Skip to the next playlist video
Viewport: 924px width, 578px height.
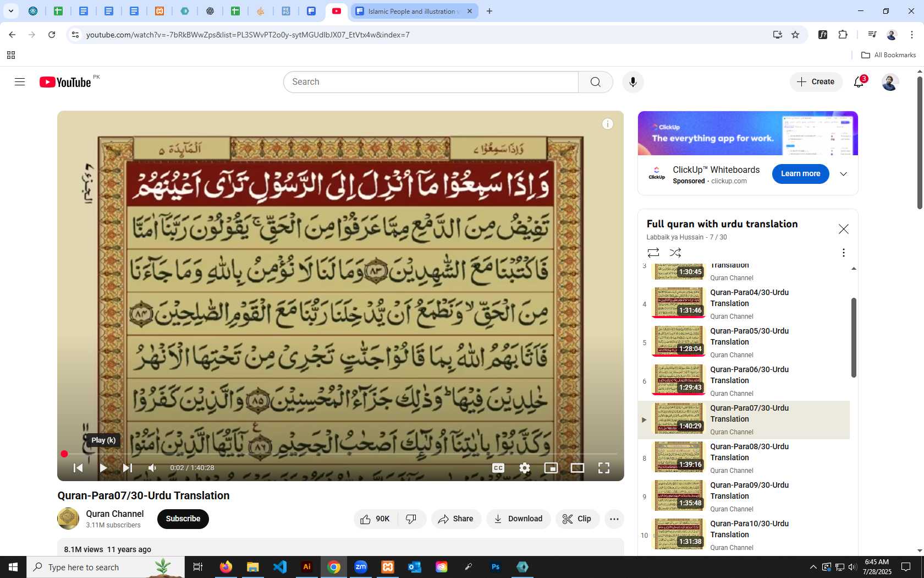point(128,468)
